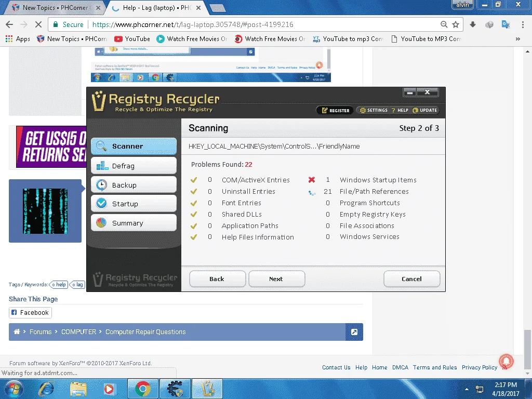The width and height of the screenshot is (532, 399).
Task: Expand the bookmarks overflow chevron
Action: point(518,38)
